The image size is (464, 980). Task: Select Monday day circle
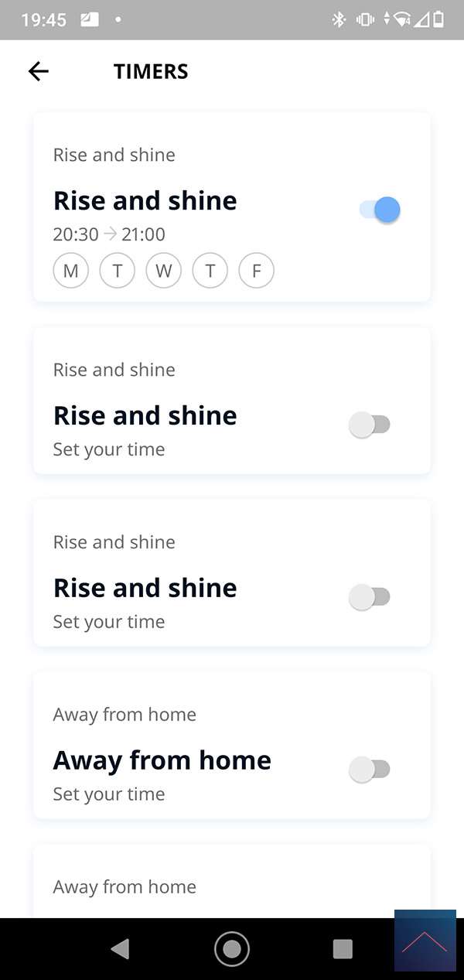pyautogui.click(x=71, y=271)
